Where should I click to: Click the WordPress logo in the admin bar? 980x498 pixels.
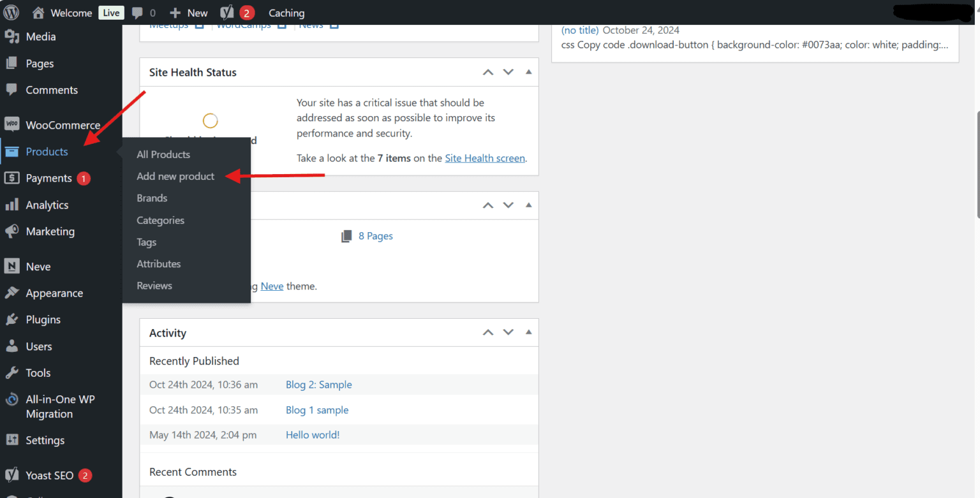pyautogui.click(x=11, y=12)
